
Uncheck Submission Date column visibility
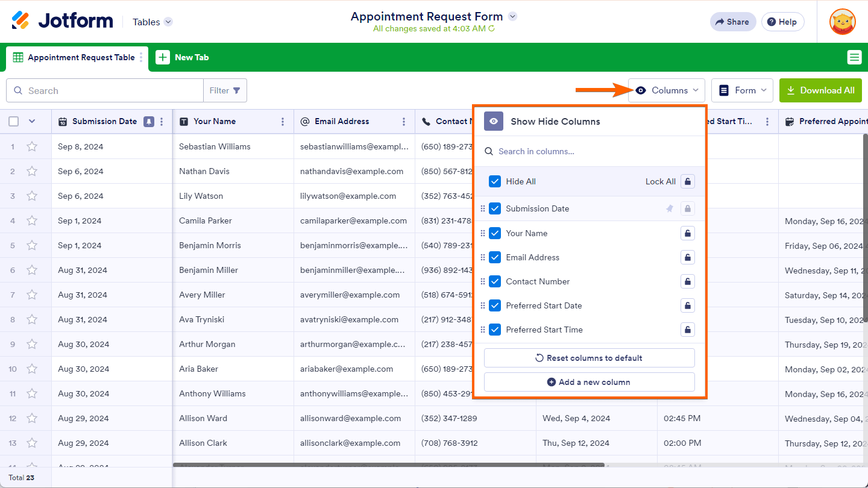(x=495, y=208)
